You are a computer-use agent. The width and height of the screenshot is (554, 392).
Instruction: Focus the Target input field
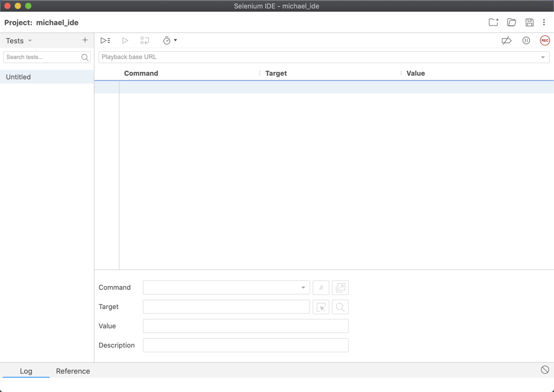point(226,307)
